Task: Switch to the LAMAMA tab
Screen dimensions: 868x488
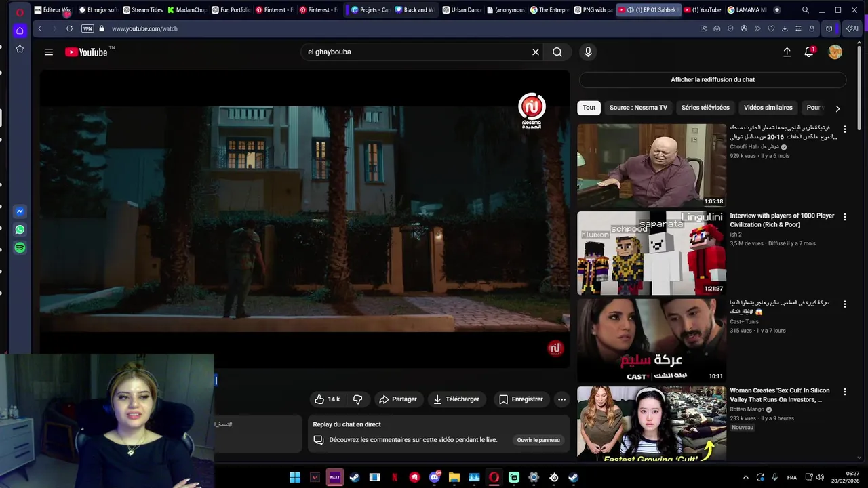Action: click(746, 10)
